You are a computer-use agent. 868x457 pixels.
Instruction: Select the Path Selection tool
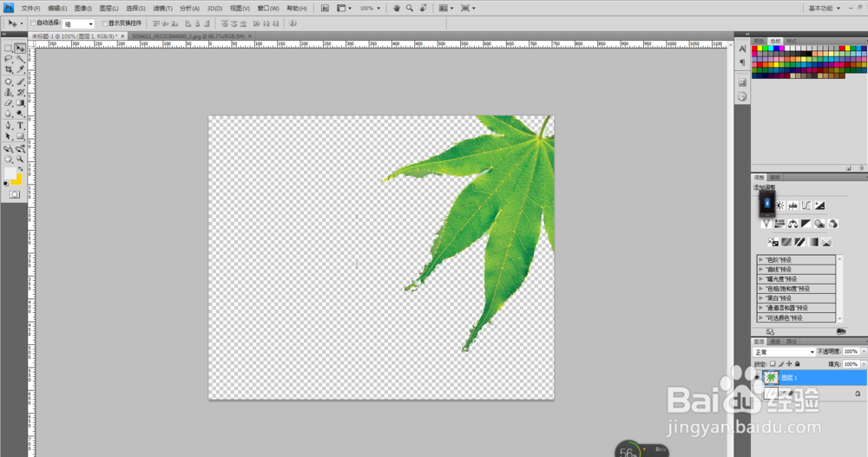9,136
